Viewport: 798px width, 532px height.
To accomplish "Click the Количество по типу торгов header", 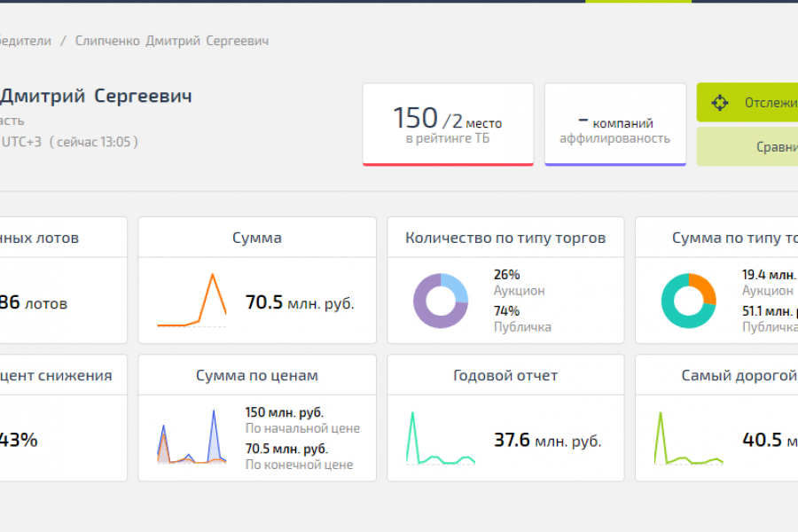I will coord(505,238).
